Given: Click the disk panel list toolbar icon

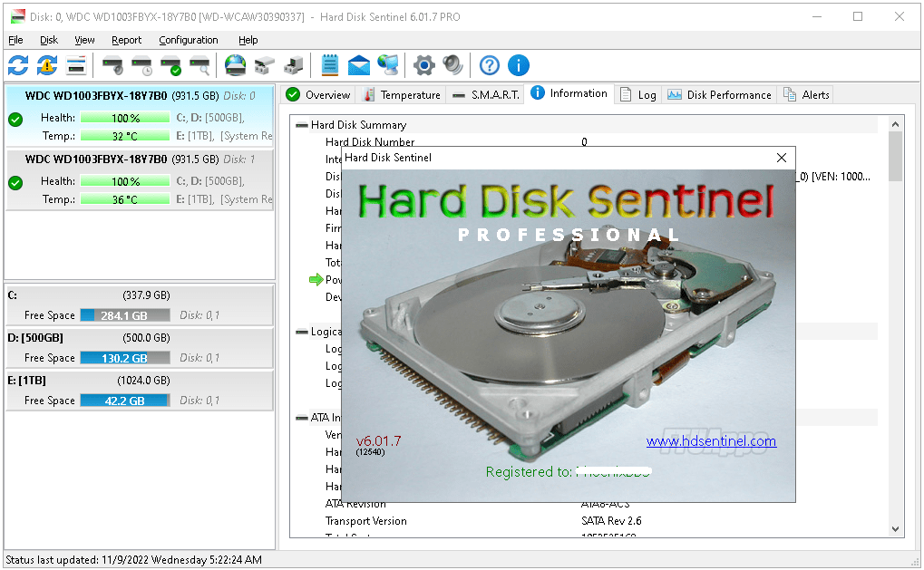Looking at the screenshot, I should tap(76, 65).
